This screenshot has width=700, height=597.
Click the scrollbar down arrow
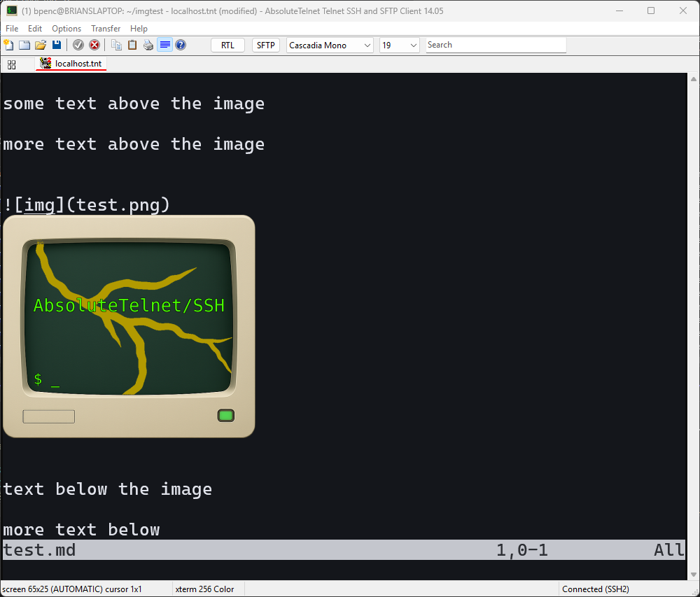pyautogui.click(x=693, y=575)
